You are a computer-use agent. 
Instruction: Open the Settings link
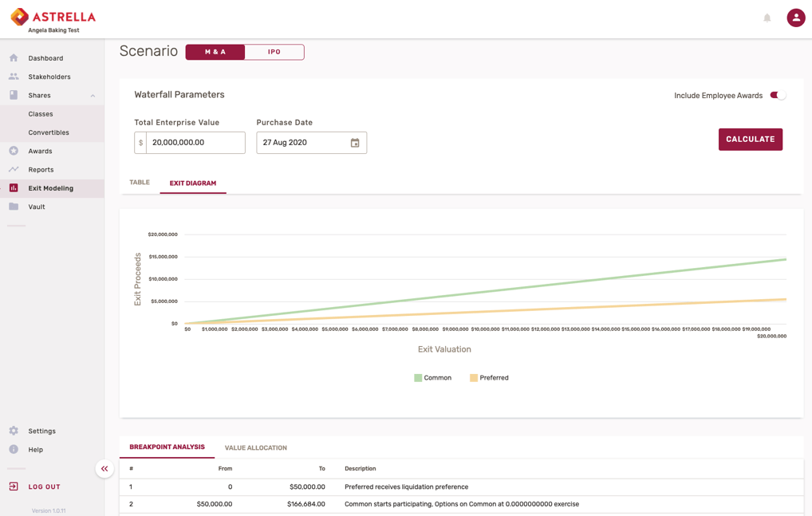pos(42,431)
